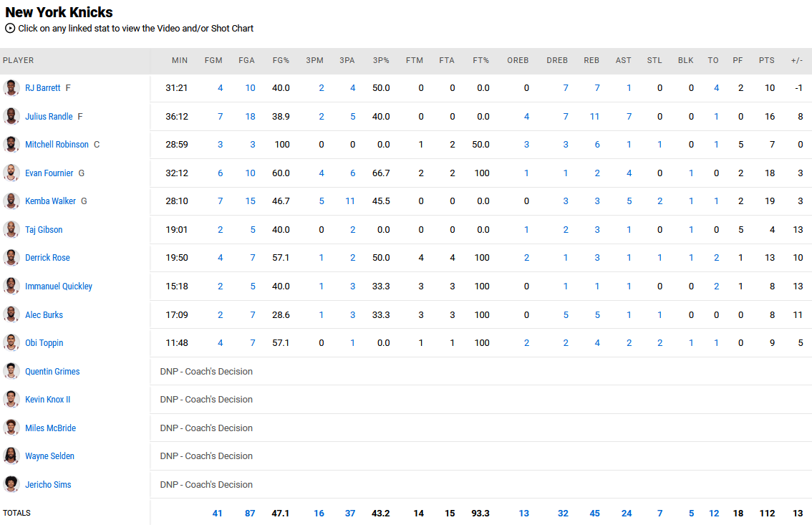Click Jericho Sims' player avatar
Viewport: 812px width, 525px height.
pos(11,485)
